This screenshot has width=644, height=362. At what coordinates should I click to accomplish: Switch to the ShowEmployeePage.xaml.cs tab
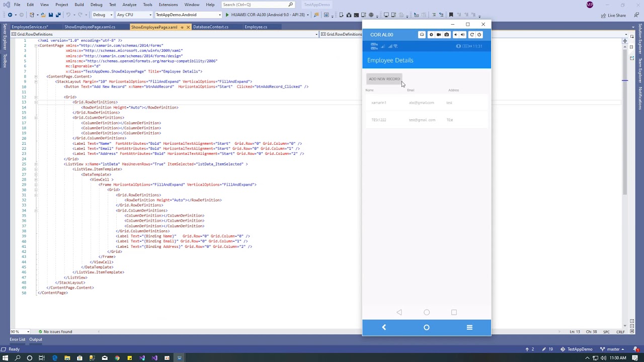point(90,27)
